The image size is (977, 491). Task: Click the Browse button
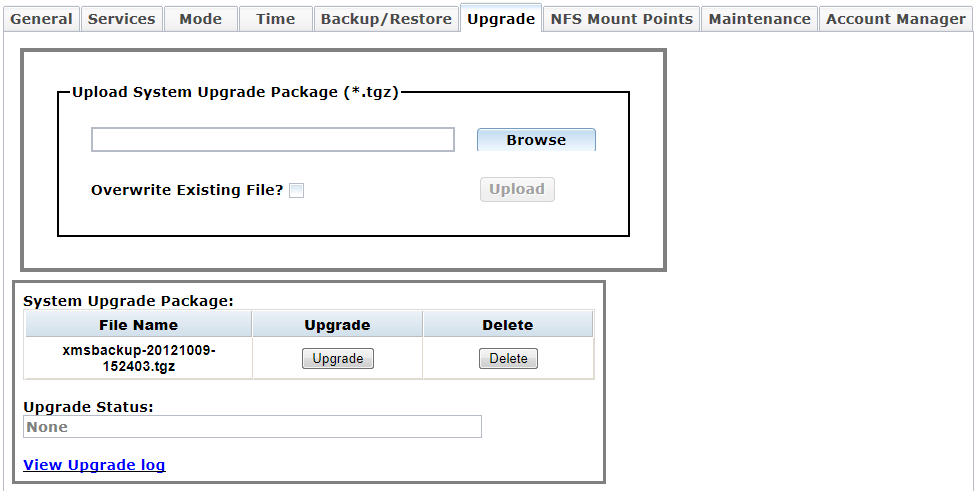point(536,140)
